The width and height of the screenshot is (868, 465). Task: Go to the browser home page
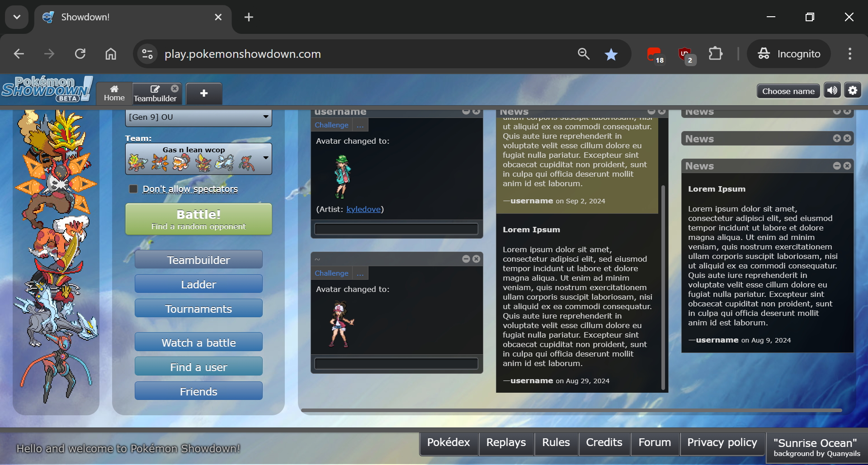point(111,54)
